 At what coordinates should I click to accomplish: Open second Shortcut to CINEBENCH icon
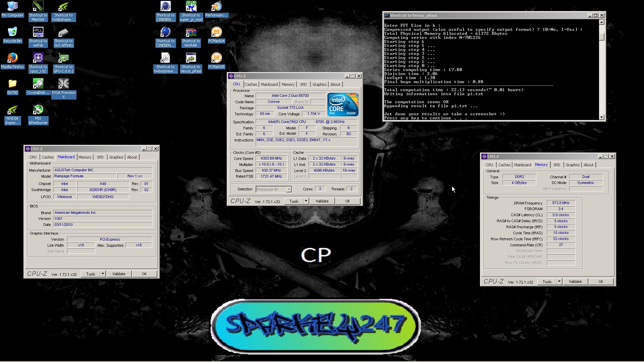[165, 37]
